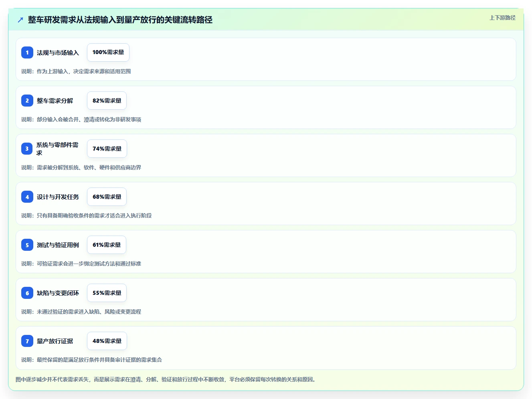Viewport: 532px width, 399px height.
Task: Click the 法规与市场输入 step title
Action: point(58,52)
